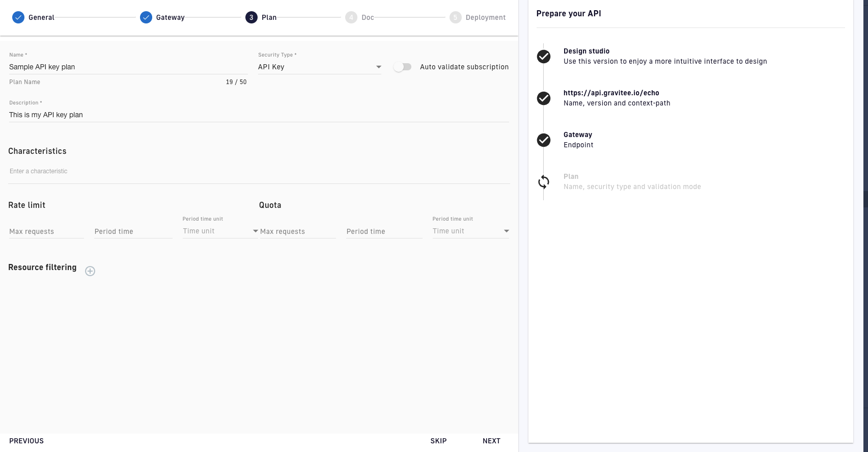Click the Enter a characteristic field
The height and width of the screenshot is (452, 868).
tap(259, 171)
